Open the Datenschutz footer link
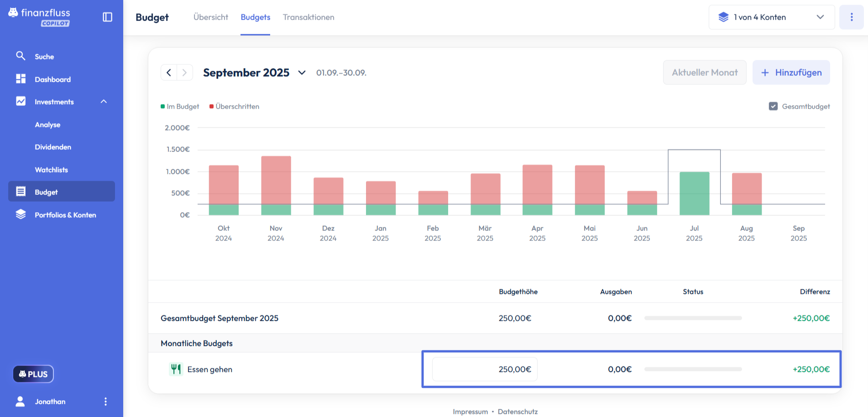868x417 pixels. tap(518, 412)
